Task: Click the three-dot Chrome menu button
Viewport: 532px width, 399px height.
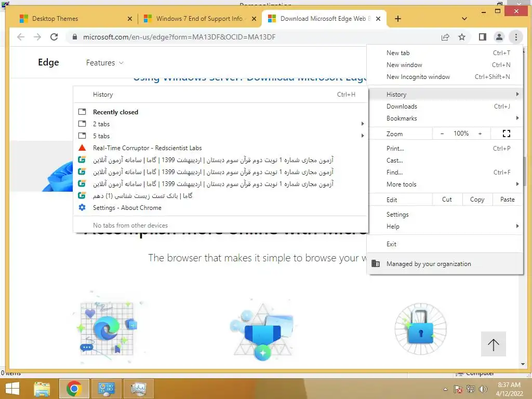Action: 516,37
